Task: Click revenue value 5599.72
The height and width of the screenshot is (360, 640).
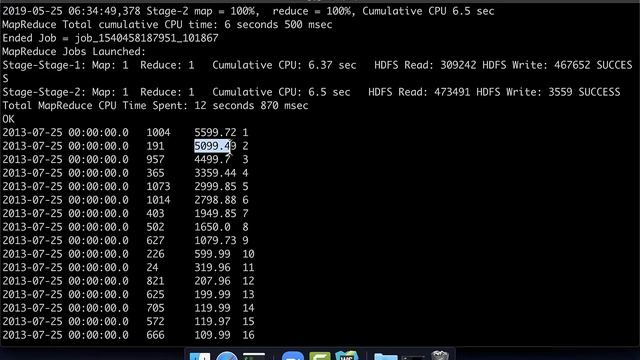Action: pos(215,133)
